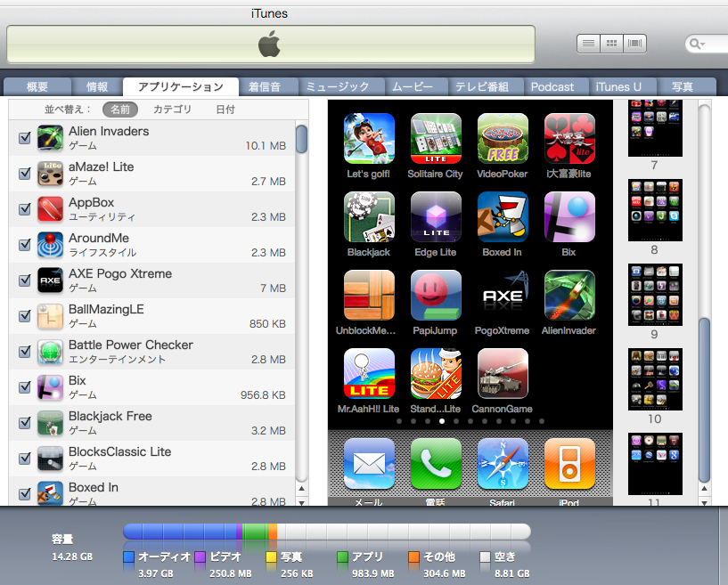Open the 概要 tab
Image resolution: width=728 pixels, height=585 pixels.
coord(37,86)
